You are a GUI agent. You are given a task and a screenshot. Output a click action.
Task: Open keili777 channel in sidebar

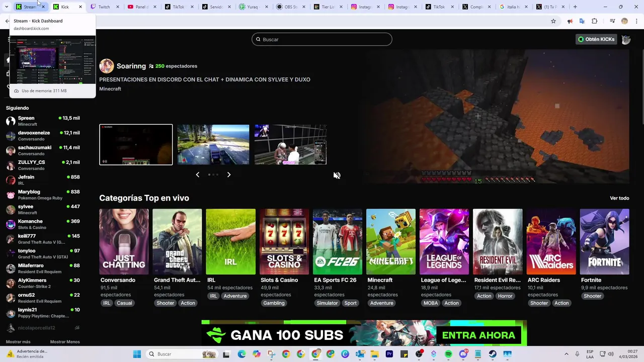point(43,239)
